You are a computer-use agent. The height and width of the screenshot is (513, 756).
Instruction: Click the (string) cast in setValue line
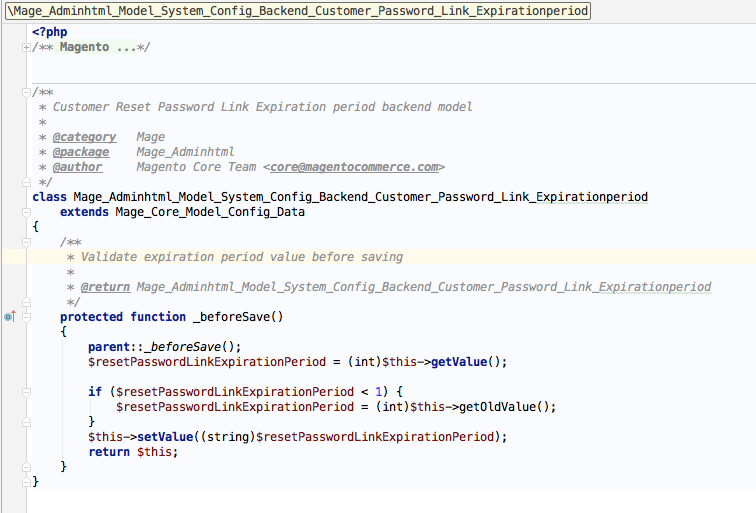pos(228,437)
